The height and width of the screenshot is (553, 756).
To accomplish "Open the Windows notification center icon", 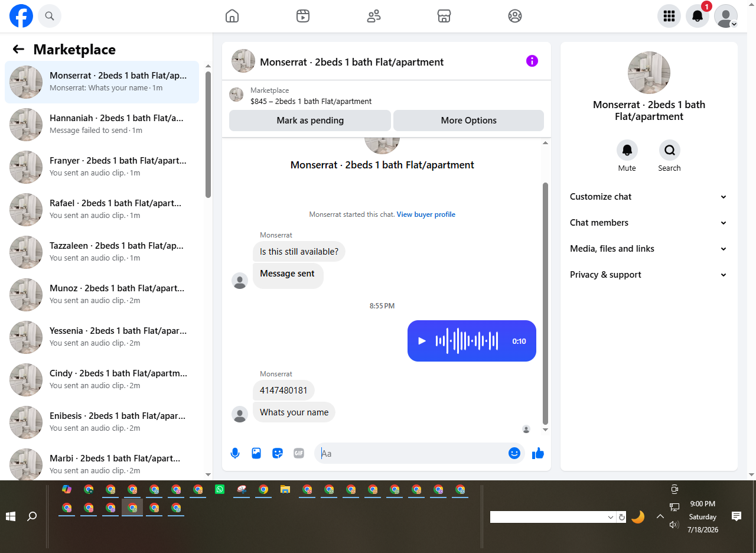I will coord(737,516).
